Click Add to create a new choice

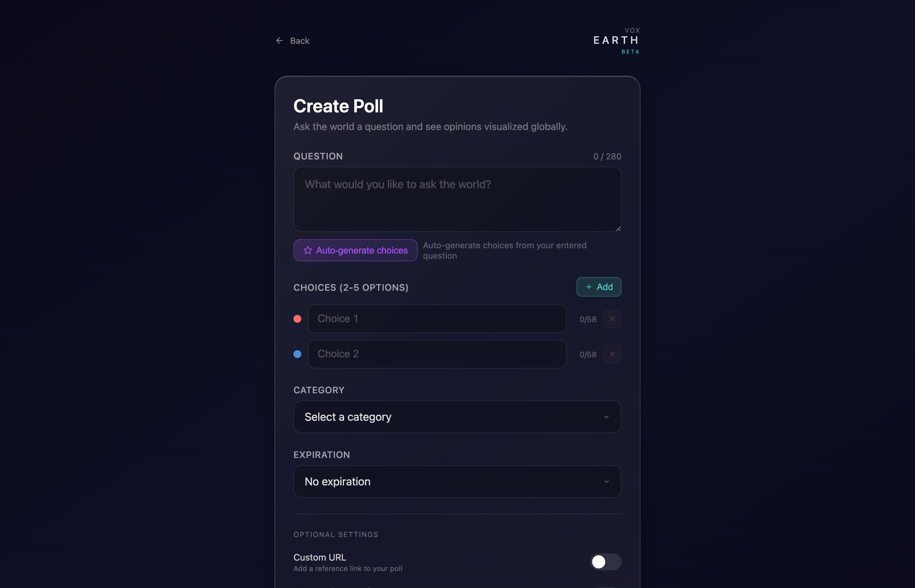pyautogui.click(x=598, y=287)
